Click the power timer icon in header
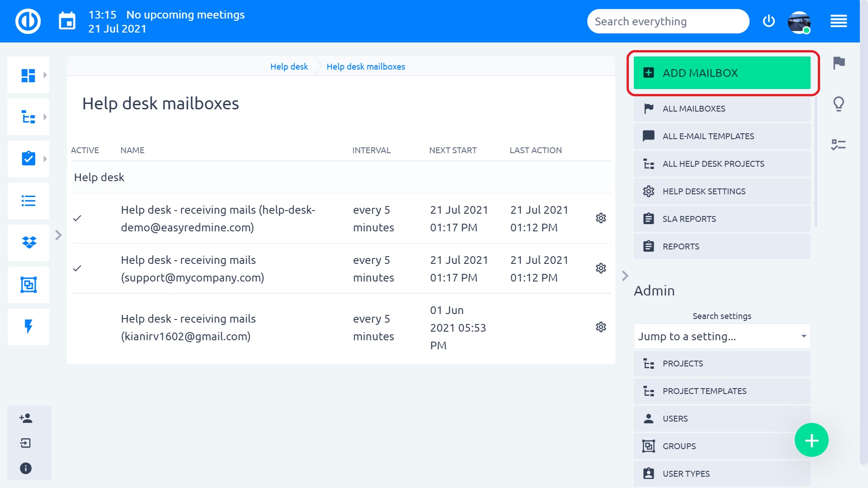 click(x=769, y=21)
